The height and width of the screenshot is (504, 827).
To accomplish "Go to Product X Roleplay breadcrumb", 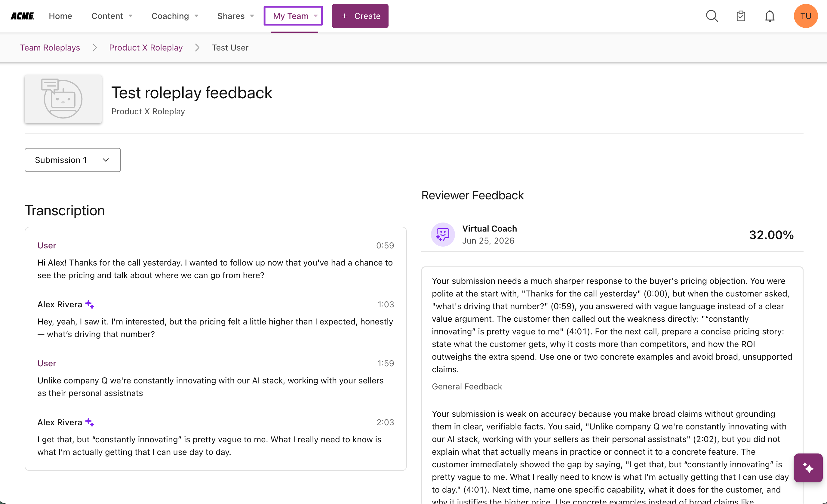I will 146,48.
